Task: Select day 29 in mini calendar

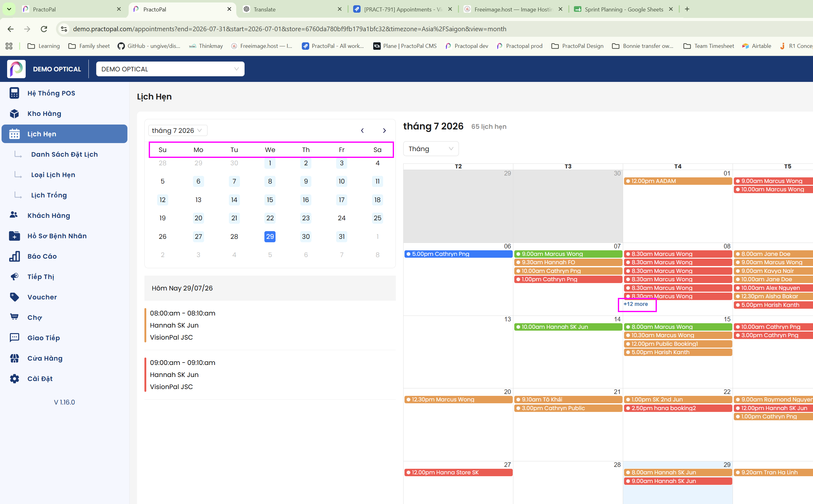Action: click(x=270, y=237)
